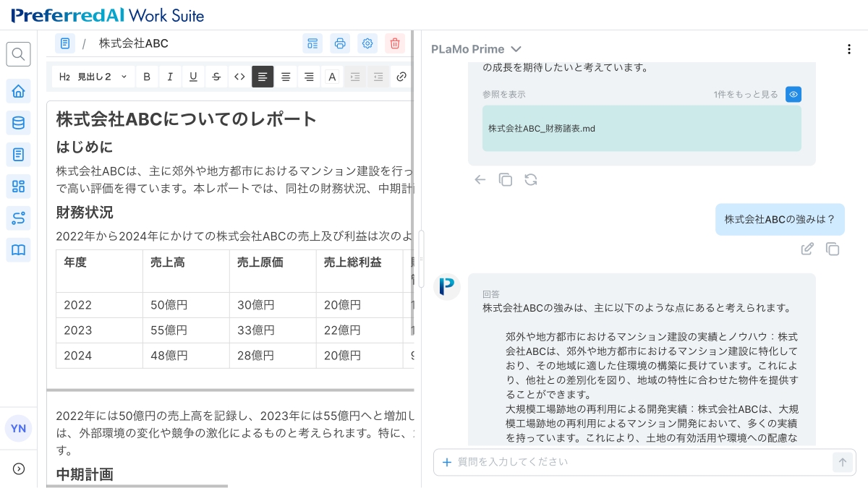The height and width of the screenshot is (488, 868).
Task: Expand the sidebar with the arrow button
Action: tap(19, 468)
